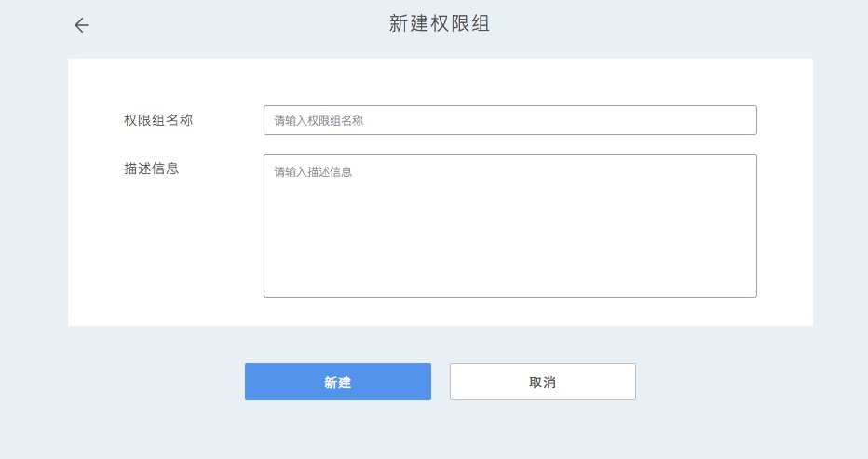The image size is (868, 459).
Task: Click the 新建 button
Action: point(337,382)
